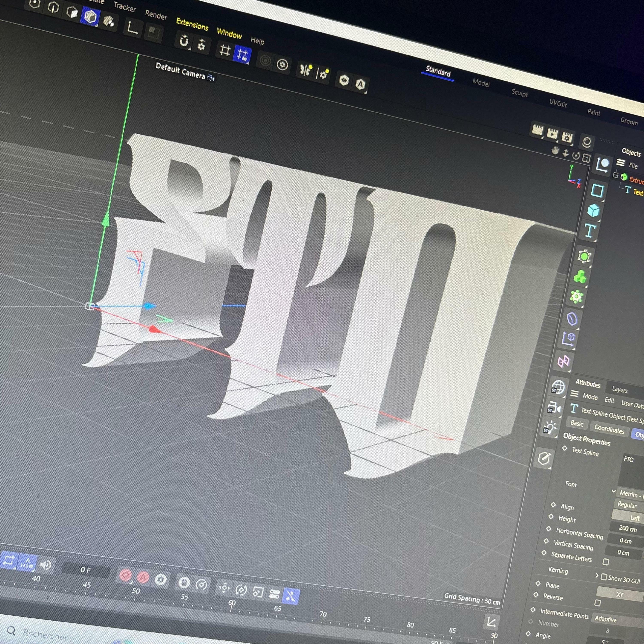
Task: Open snap settings gear beside magnet
Action: (x=201, y=45)
